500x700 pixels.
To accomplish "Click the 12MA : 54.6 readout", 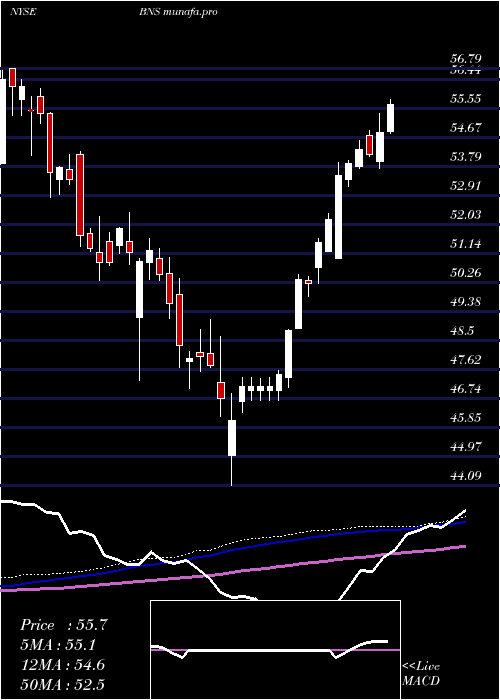I will point(62,665).
